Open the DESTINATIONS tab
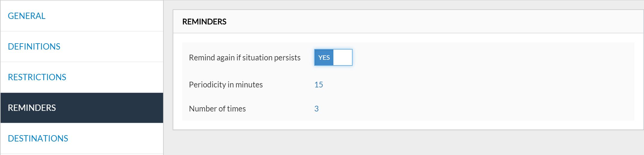 click(x=38, y=138)
